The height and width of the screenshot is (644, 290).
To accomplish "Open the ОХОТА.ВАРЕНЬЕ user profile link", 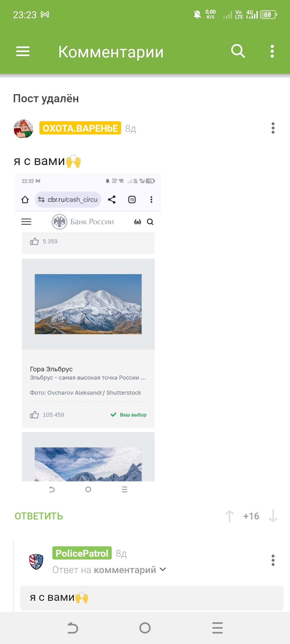I will pyautogui.click(x=80, y=128).
